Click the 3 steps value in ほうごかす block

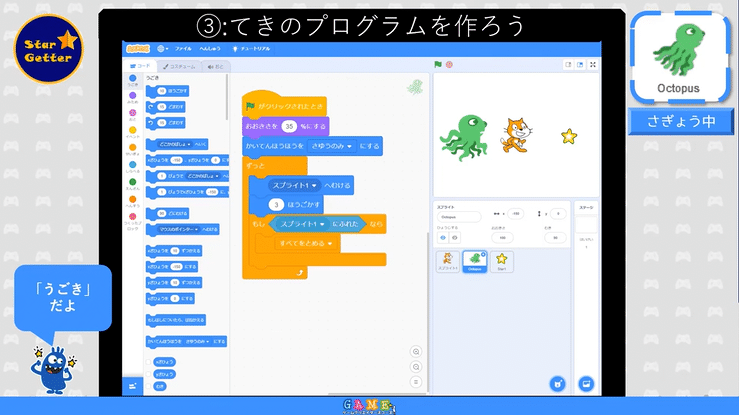pyautogui.click(x=276, y=204)
